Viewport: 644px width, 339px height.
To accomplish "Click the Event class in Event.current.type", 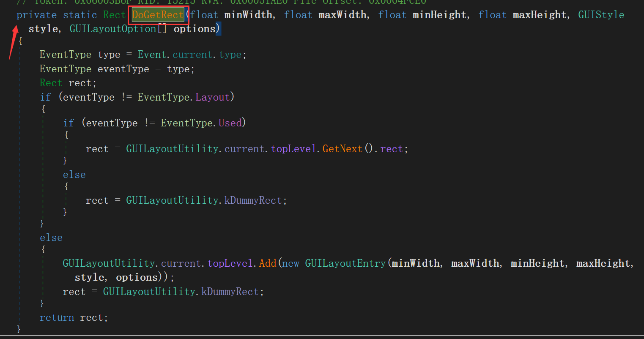I will pyautogui.click(x=152, y=55).
